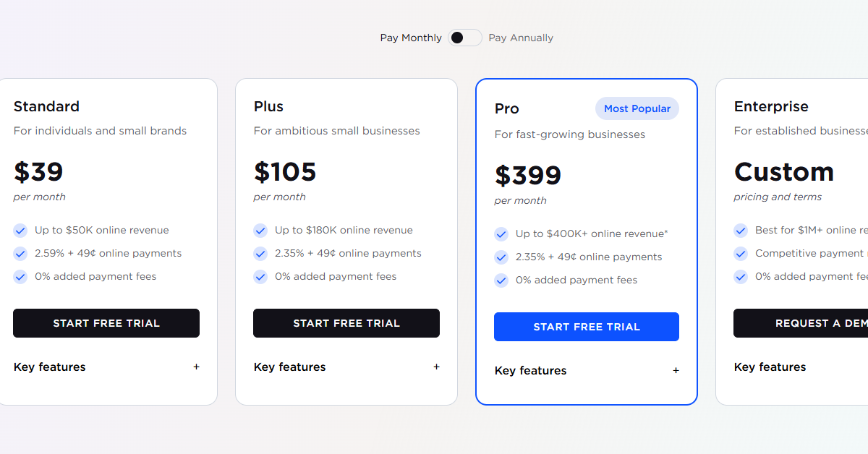Click checkmark beside Up to $50K online revenue

tap(20, 230)
